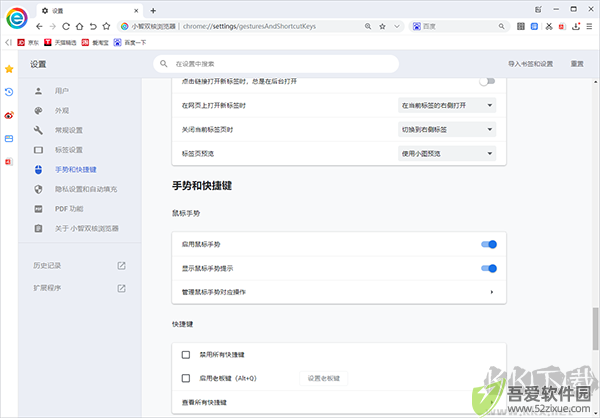Click the tab list icon beside minimize

coord(538,10)
